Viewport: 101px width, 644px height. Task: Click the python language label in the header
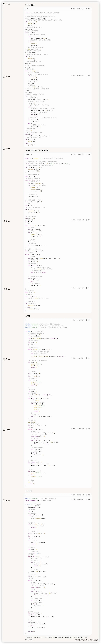pyautogui.click(x=27, y=9)
